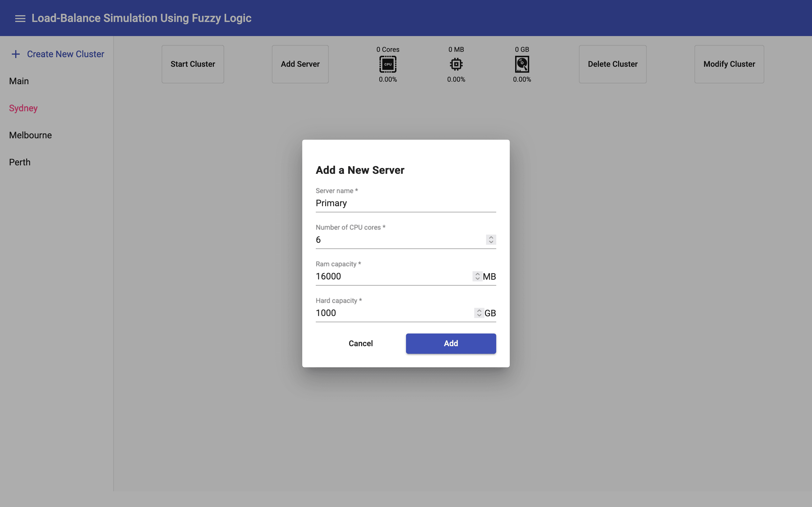Switch to the Melbourne cluster
812x507 pixels.
click(x=30, y=135)
